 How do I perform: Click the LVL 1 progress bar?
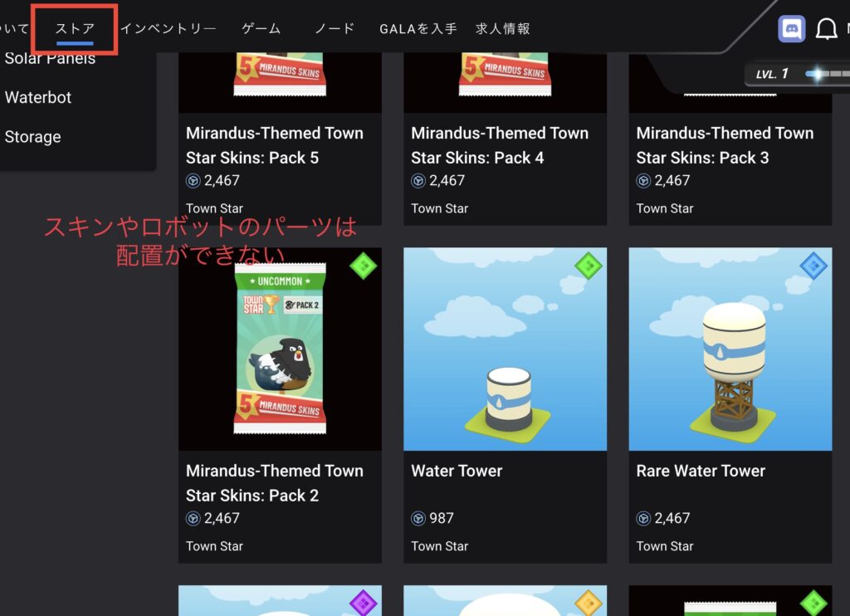(x=828, y=74)
